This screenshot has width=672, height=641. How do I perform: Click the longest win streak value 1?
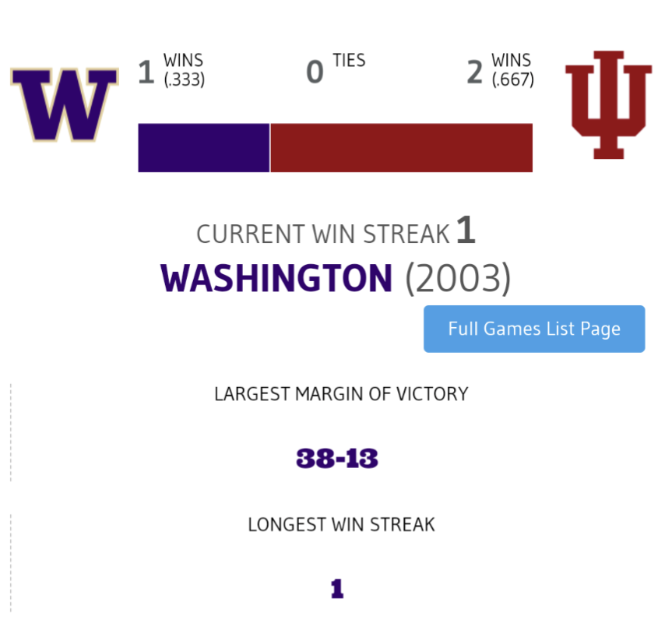point(336,589)
